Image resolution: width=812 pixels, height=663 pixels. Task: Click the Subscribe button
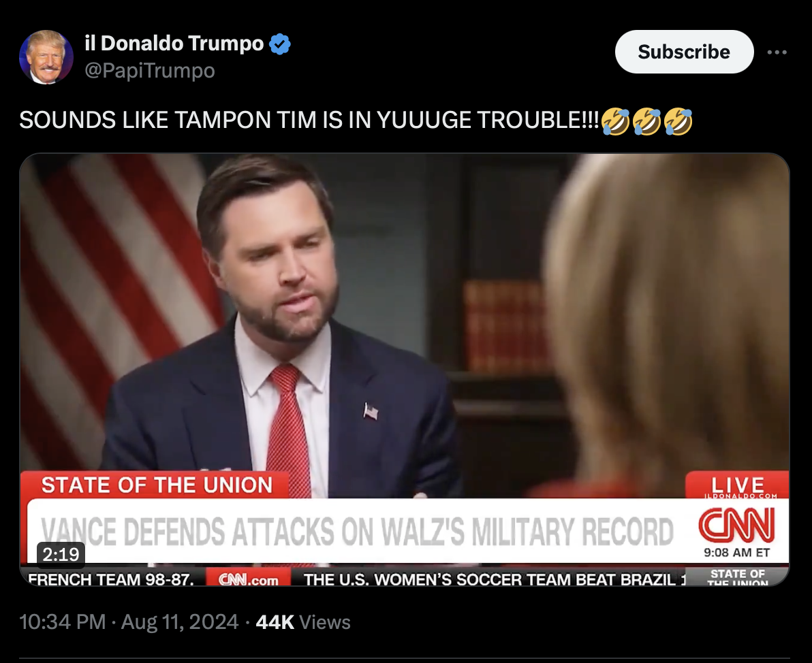pos(684,52)
